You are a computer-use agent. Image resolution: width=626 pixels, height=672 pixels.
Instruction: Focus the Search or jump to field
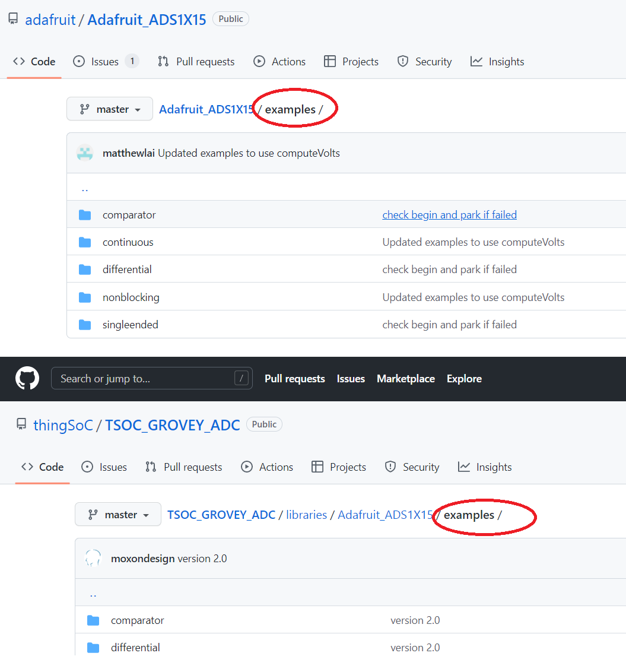[152, 378]
